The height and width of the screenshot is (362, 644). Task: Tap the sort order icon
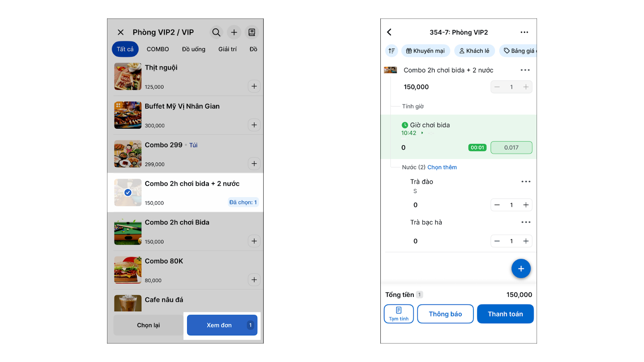click(392, 51)
